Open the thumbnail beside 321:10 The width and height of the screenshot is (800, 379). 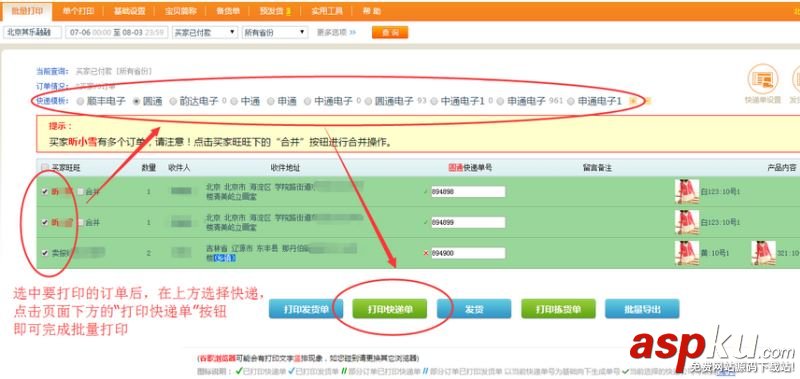(x=763, y=253)
